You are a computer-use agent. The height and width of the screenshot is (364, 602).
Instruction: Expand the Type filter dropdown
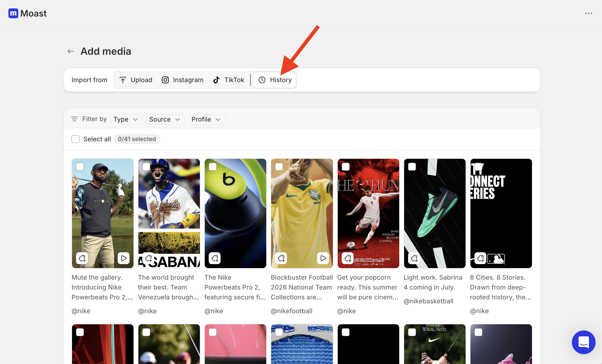[x=126, y=119]
